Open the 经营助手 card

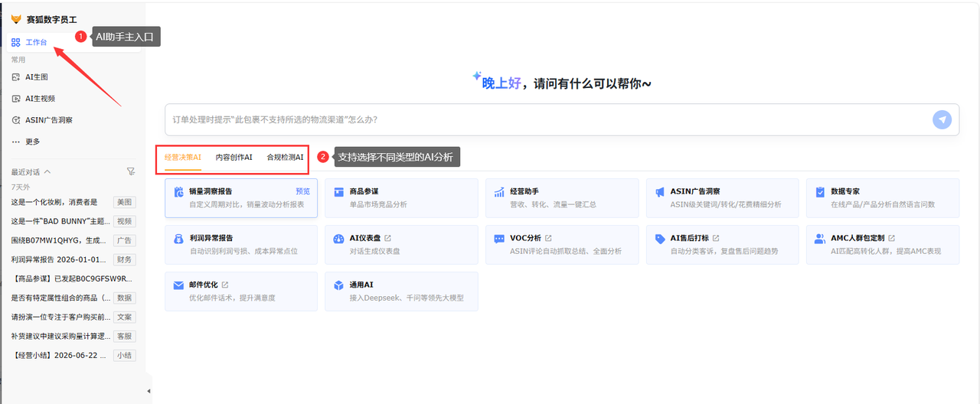click(562, 198)
